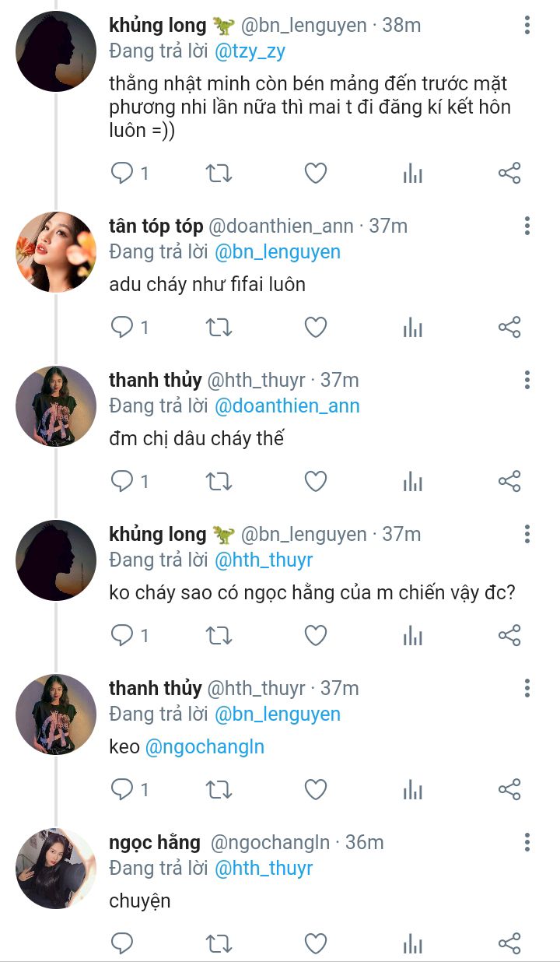Share the "ko cháy sao có ngọc hằng" tweet
This screenshot has width=560, height=962.
(x=509, y=635)
